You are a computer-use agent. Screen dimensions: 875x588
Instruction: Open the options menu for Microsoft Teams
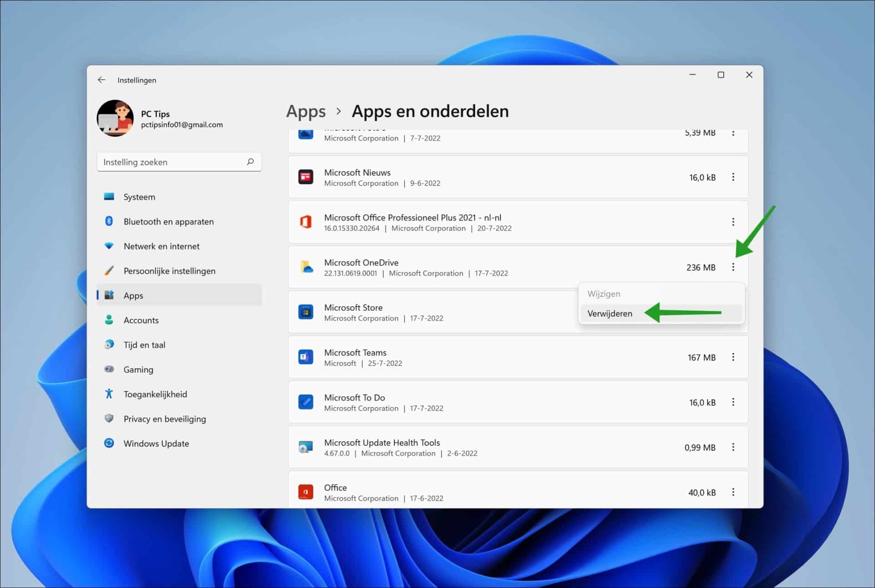click(733, 357)
